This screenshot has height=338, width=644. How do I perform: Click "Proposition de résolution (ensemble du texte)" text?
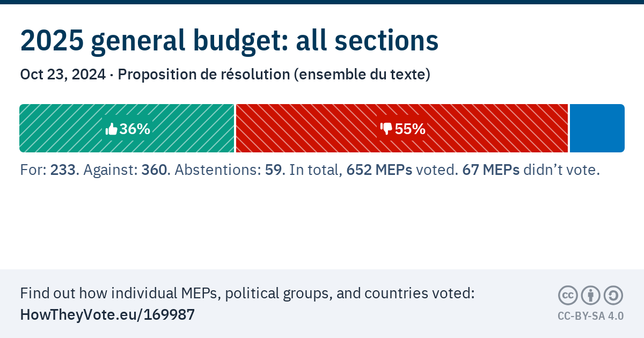pos(274,75)
